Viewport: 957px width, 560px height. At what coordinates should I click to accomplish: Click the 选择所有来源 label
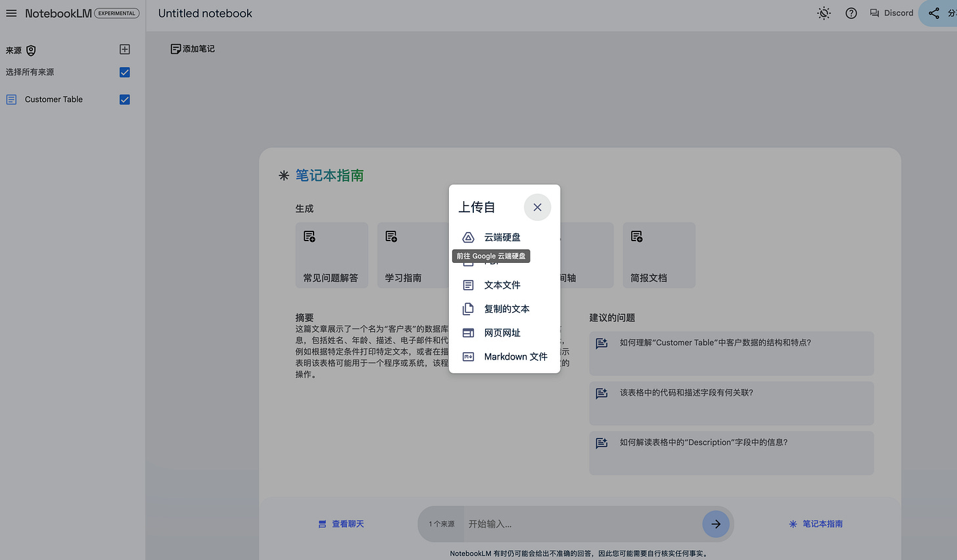click(x=30, y=72)
